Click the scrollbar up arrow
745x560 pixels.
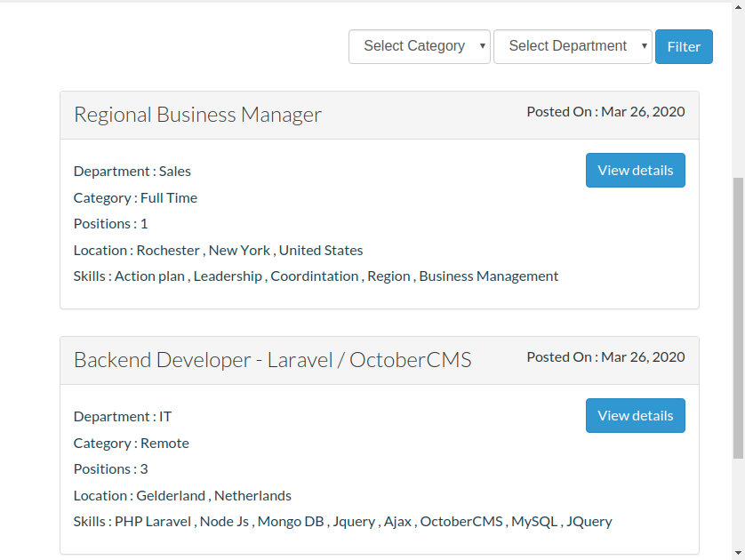(739, 7)
